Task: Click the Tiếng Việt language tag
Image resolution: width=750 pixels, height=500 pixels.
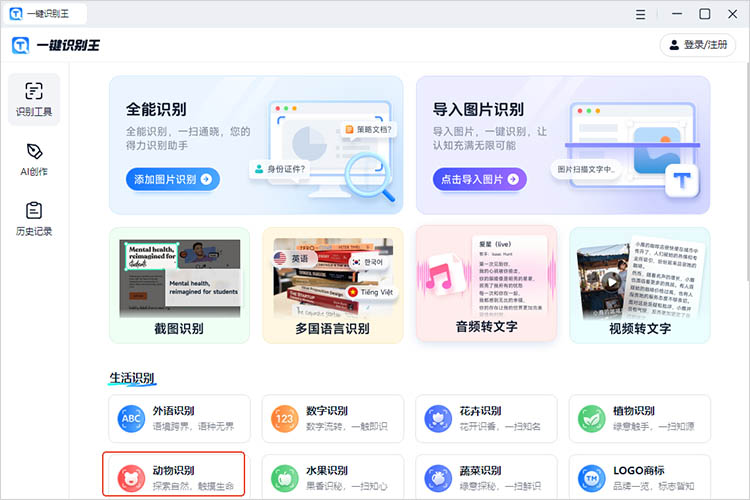Action: [371, 292]
